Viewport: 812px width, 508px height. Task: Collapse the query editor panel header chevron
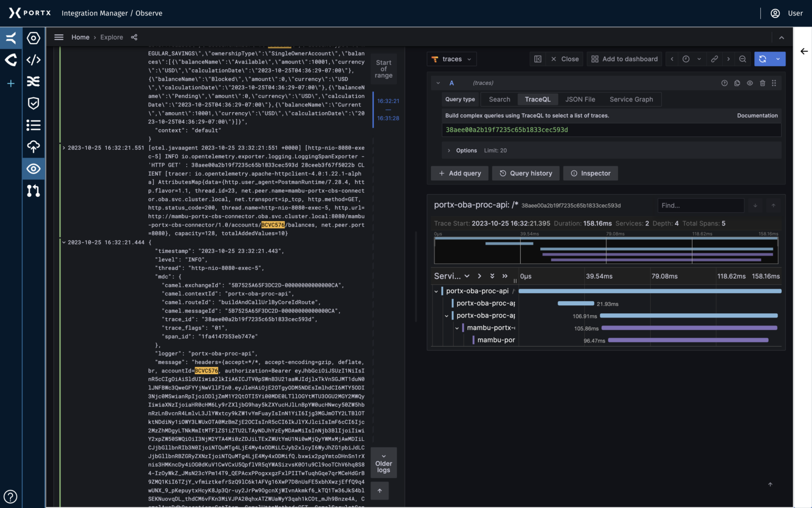(x=438, y=83)
